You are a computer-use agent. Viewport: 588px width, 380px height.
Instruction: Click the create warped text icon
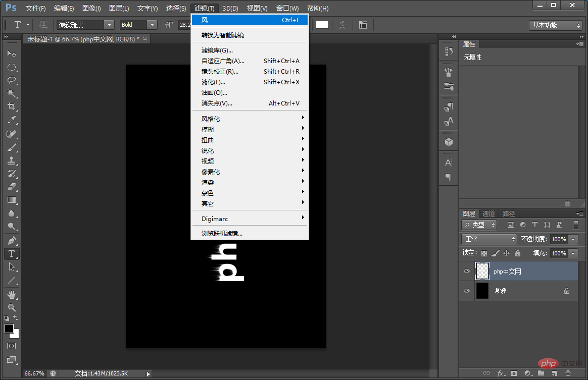click(342, 25)
